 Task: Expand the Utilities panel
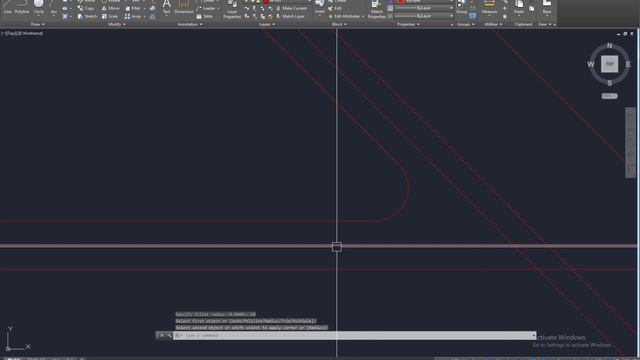click(x=493, y=24)
